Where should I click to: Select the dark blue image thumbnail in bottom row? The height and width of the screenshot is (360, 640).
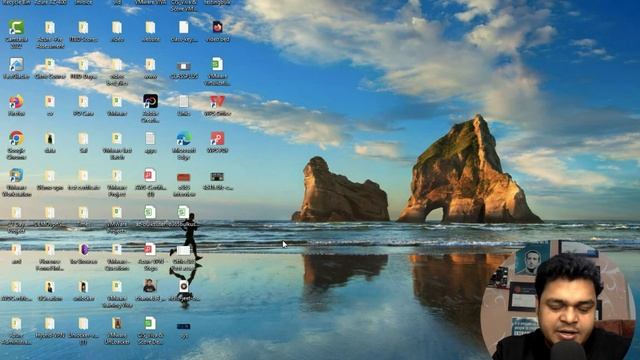coord(184,326)
